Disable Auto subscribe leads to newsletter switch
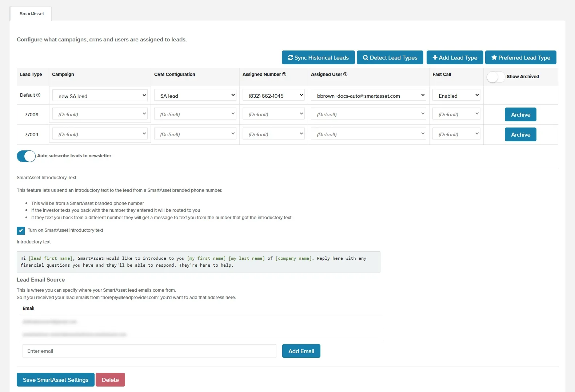The height and width of the screenshot is (392, 575). (x=26, y=156)
